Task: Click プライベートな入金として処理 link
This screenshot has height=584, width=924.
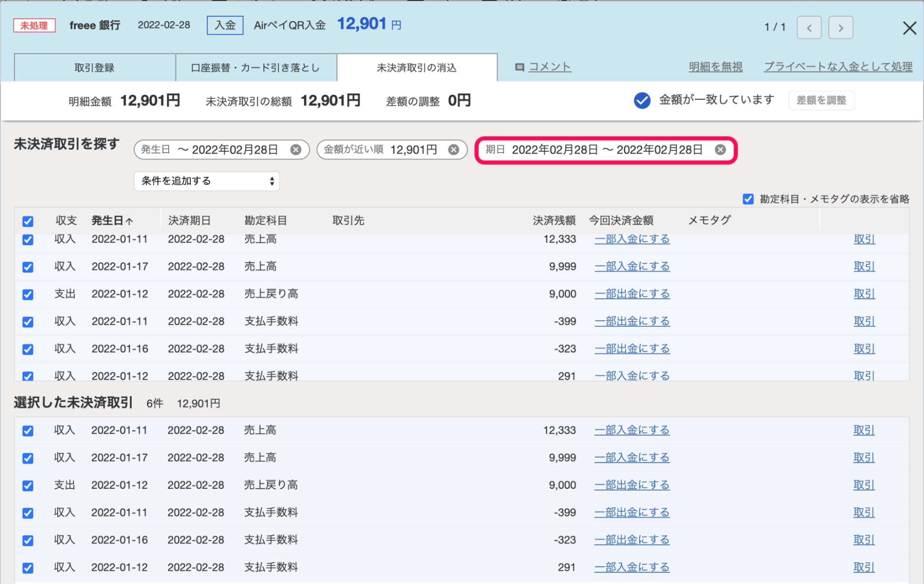Action: click(x=838, y=67)
